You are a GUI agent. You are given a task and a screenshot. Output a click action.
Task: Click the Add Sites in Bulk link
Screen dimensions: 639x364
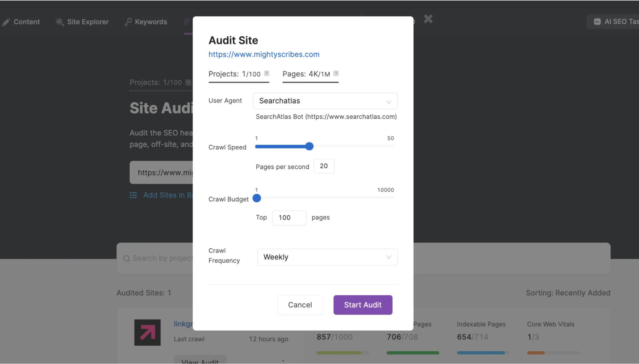pyautogui.click(x=168, y=195)
